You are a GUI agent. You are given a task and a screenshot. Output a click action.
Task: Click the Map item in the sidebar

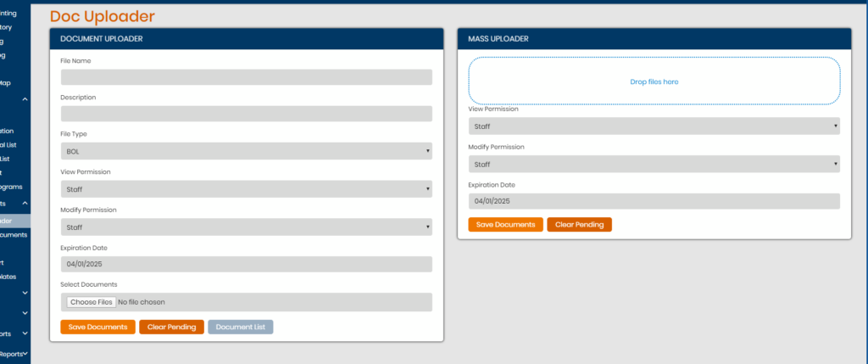coord(5,83)
